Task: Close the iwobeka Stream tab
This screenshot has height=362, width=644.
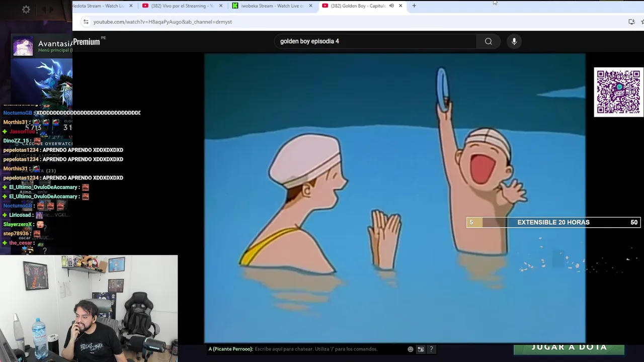Action: (310, 6)
